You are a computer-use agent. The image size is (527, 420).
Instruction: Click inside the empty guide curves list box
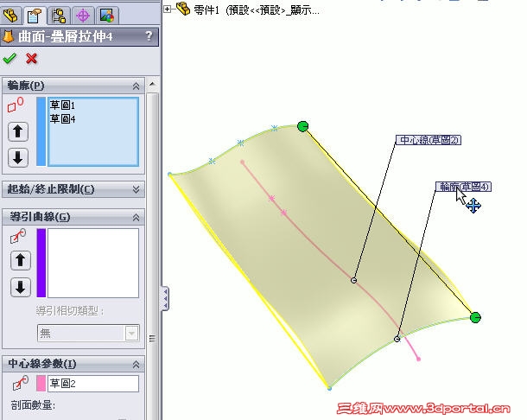(x=93, y=263)
